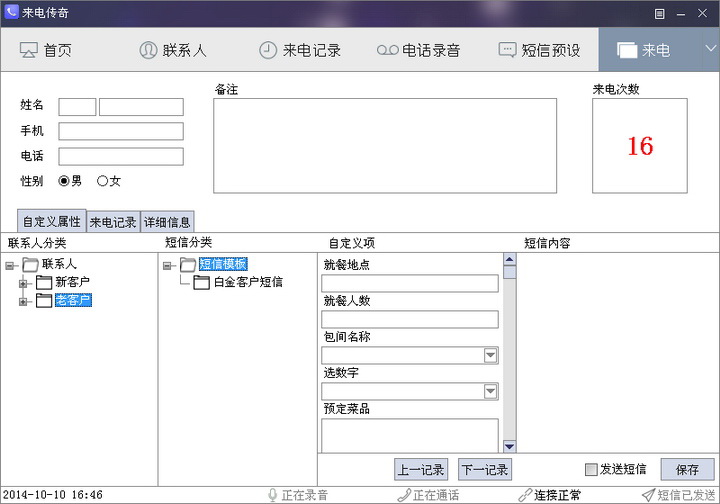This screenshot has width=720, height=504.
Task: Open the title bar menu icon
Action: pyautogui.click(x=659, y=14)
